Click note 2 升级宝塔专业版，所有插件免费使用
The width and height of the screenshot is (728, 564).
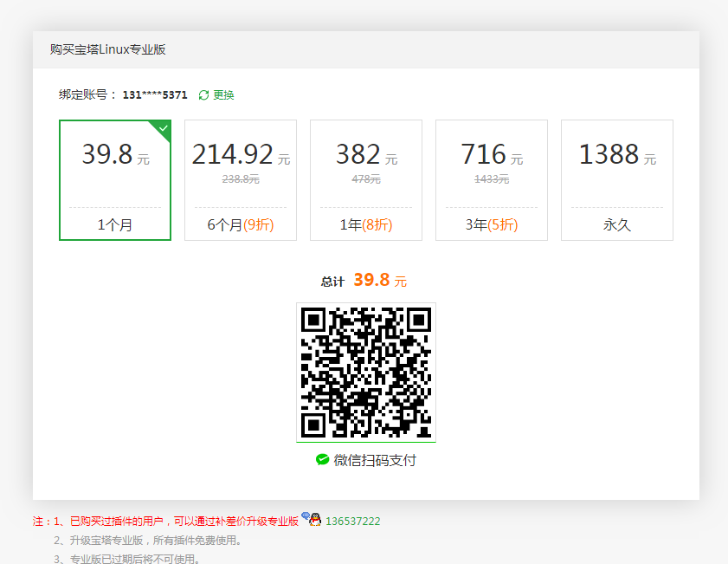148,541
